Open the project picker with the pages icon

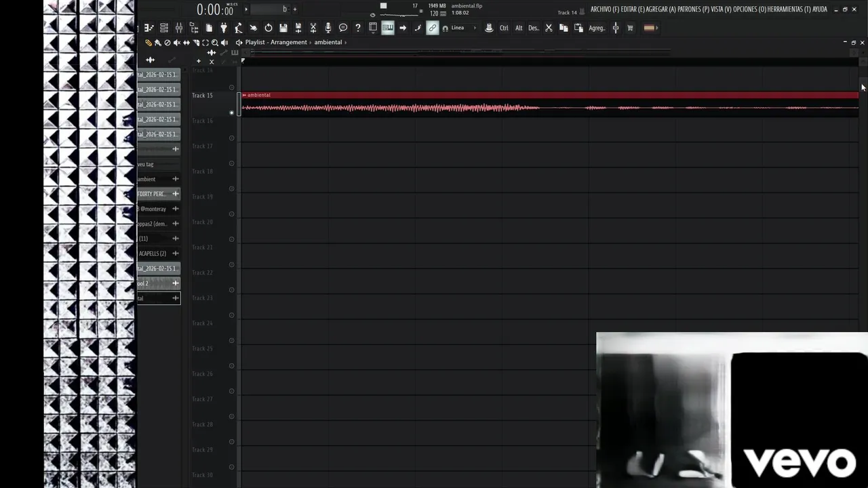tap(209, 28)
